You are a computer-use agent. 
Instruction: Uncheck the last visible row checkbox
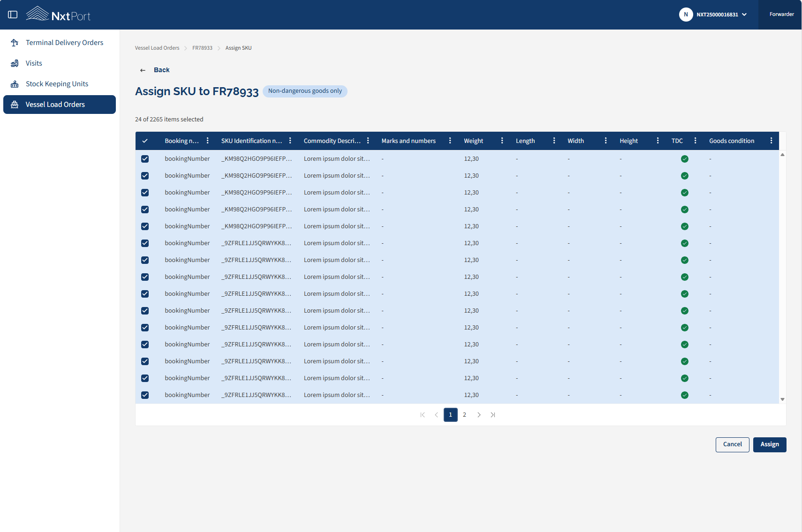tap(145, 395)
